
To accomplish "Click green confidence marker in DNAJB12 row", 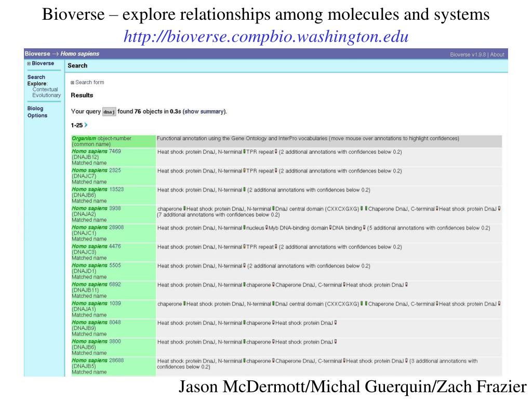I will pos(244,152).
